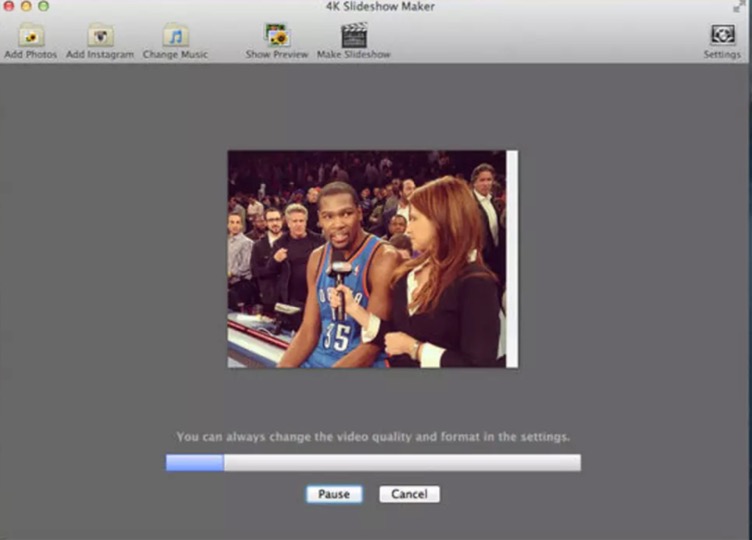Viewport: 752px width, 540px height.
Task: Open the Add Instagram import icon
Action: 100,35
